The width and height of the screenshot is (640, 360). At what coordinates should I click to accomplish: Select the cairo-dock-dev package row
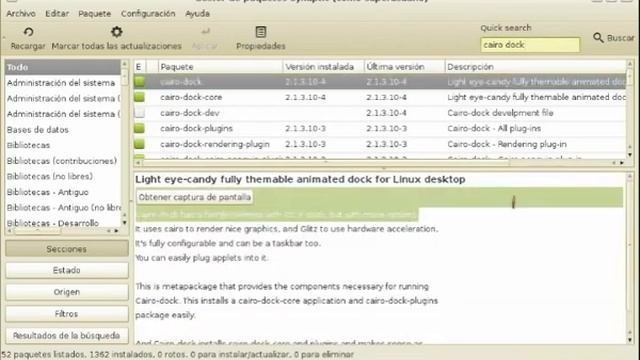pos(380,113)
